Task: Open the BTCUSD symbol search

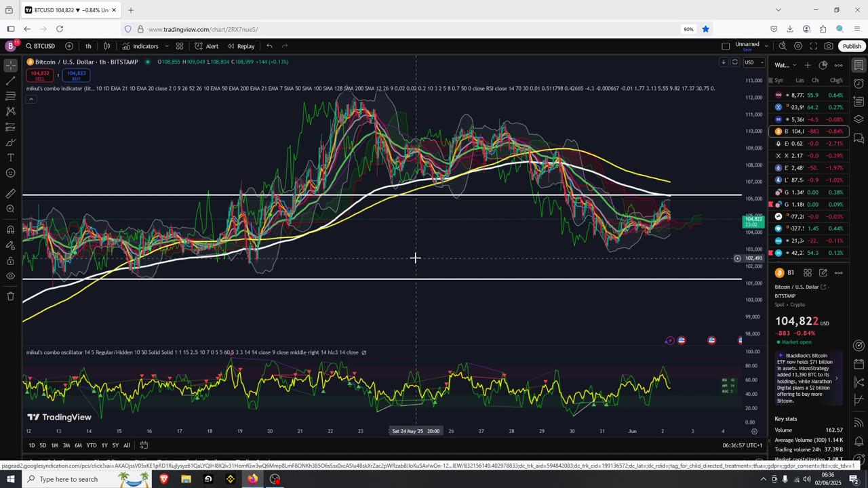Action: 41,46
